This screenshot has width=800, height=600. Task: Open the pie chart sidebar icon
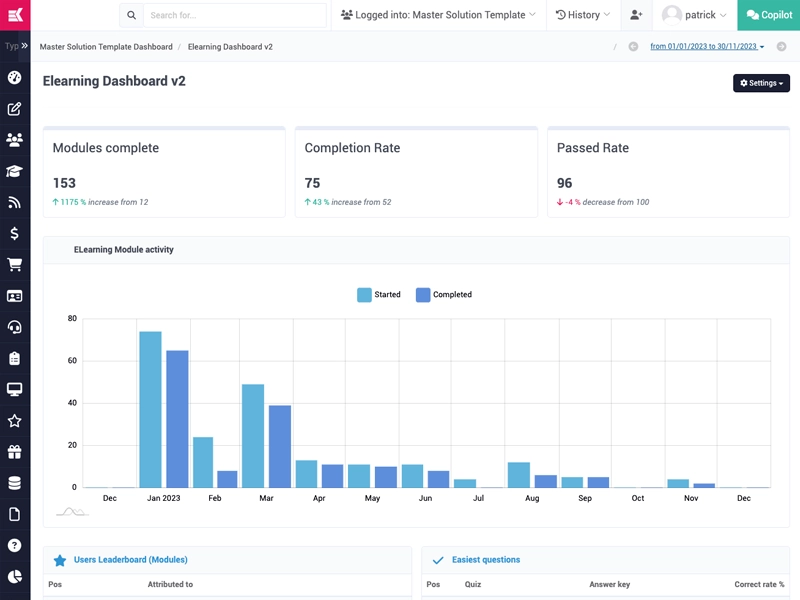(x=14, y=576)
